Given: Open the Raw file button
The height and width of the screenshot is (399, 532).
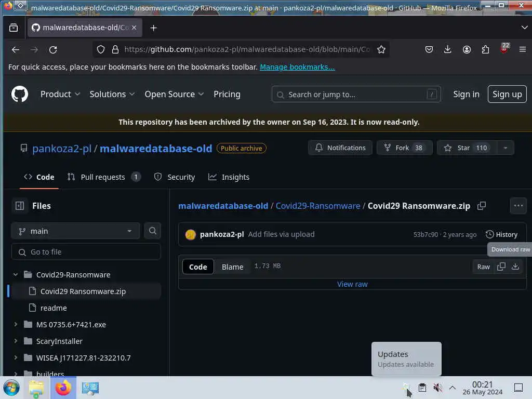Looking at the screenshot, I should [483, 267].
